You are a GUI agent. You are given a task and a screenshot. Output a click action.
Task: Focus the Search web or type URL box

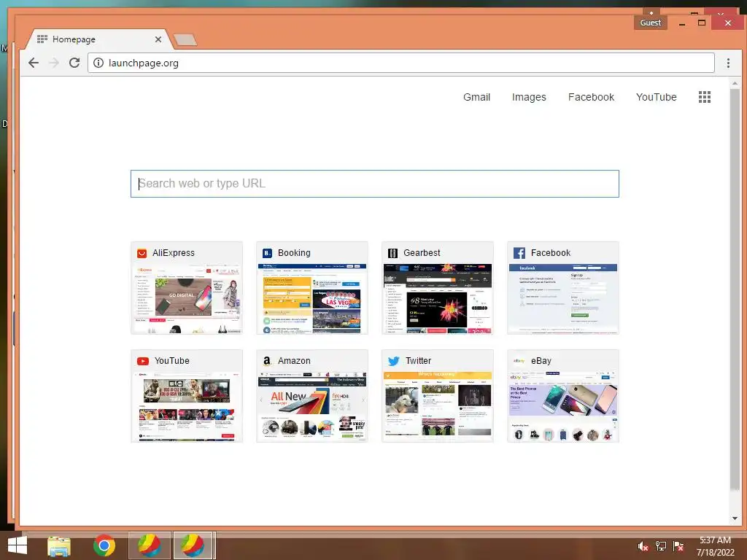click(375, 184)
